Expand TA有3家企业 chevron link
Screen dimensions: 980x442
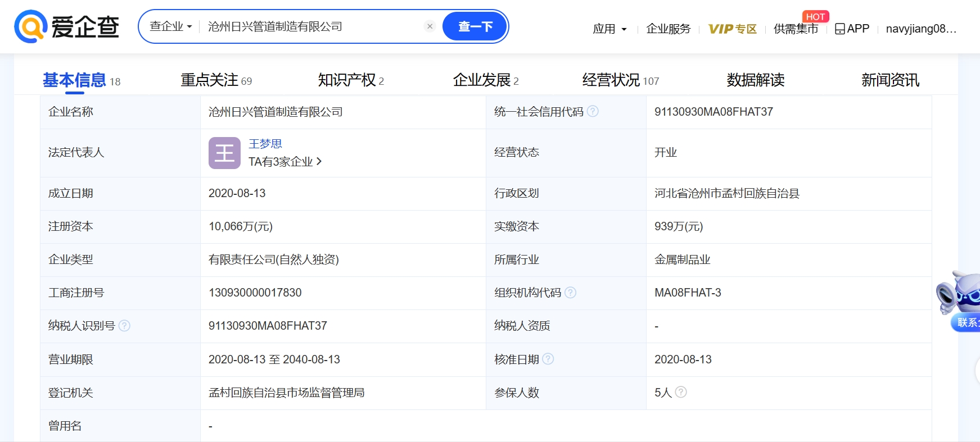click(285, 162)
